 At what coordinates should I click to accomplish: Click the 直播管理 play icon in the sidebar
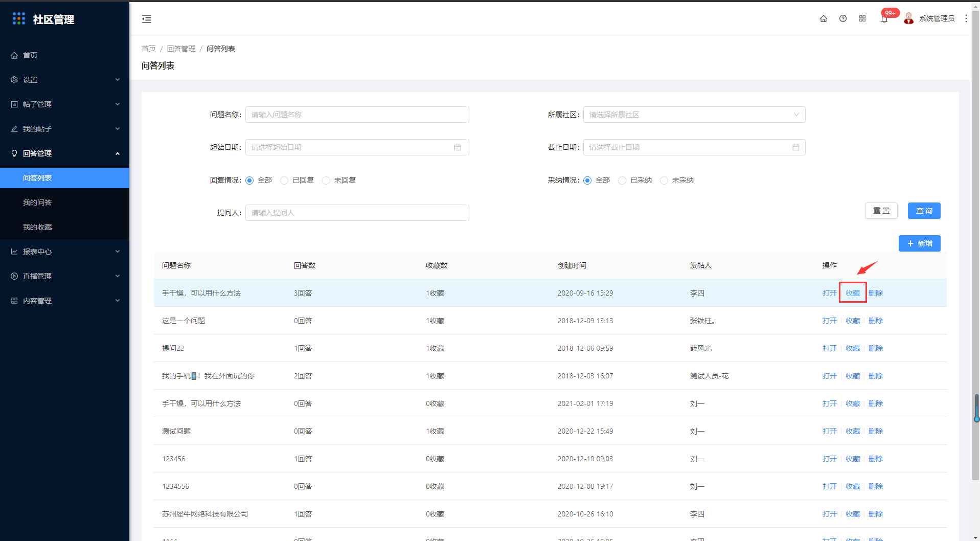pos(14,276)
